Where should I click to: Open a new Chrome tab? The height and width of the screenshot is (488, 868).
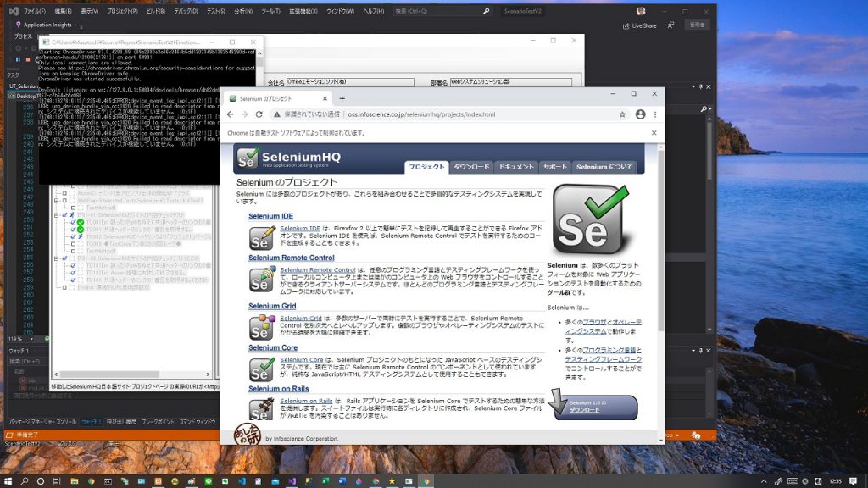[342, 98]
